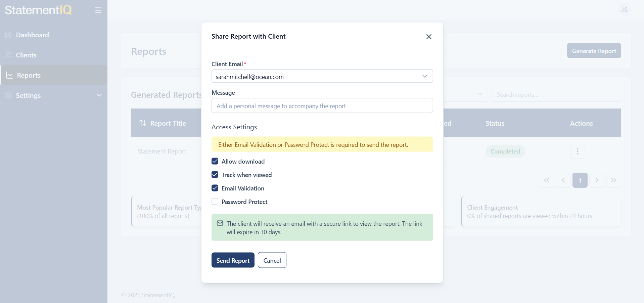Click the StatementIQ logo
This screenshot has width=644, height=303.
click(38, 10)
